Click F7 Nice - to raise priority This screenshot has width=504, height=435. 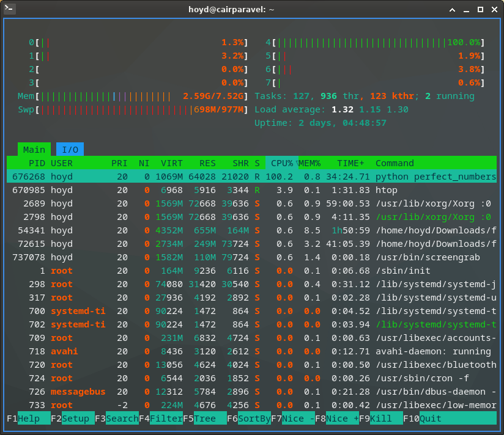point(292,419)
